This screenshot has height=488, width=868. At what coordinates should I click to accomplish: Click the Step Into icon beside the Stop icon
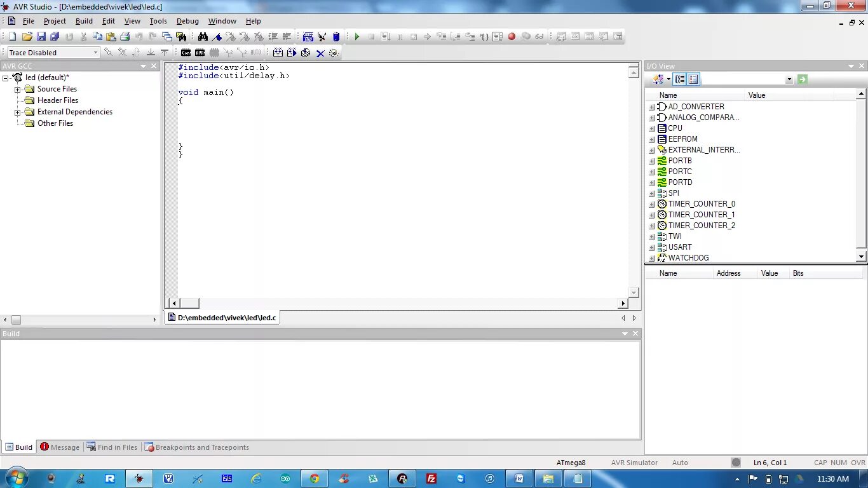coord(385,37)
